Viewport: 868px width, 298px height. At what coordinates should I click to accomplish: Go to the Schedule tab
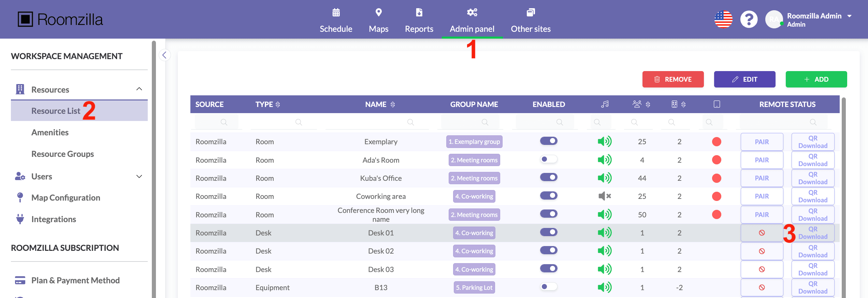[x=336, y=21]
